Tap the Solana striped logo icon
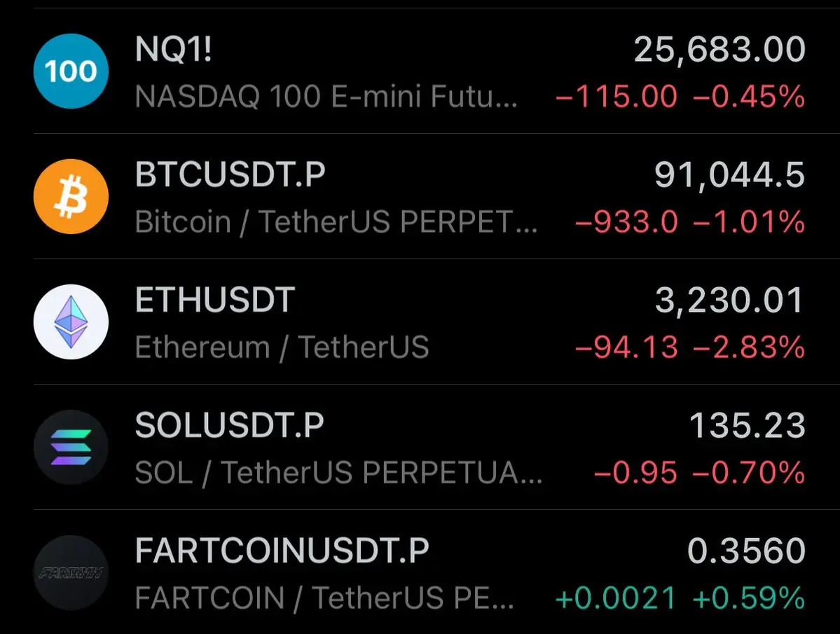The image size is (840, 634). click(x=71, y=447)
